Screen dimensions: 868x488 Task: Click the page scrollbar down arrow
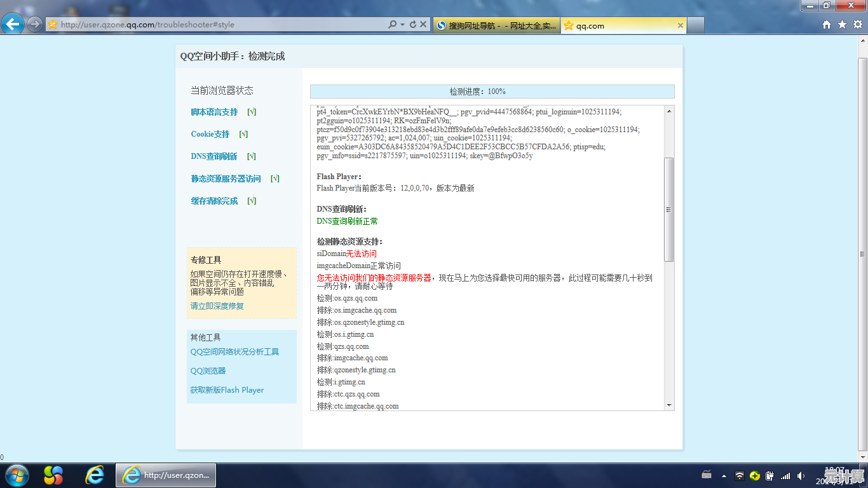coord(862,457)
